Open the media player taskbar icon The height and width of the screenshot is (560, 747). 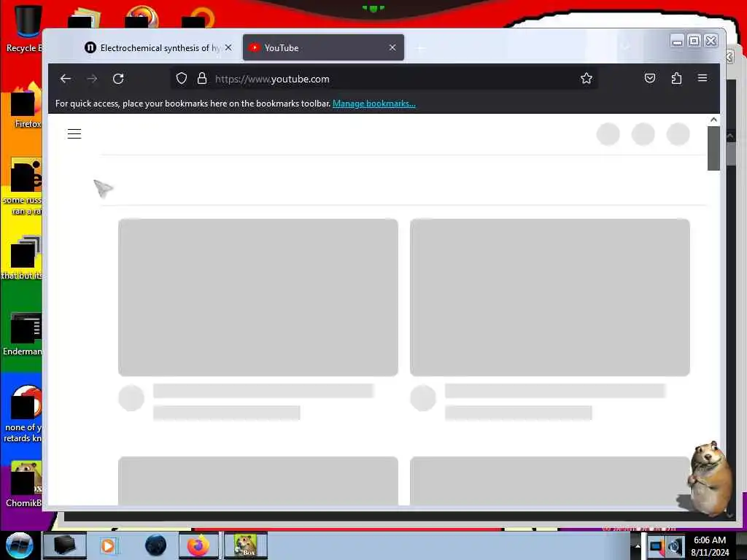(x=108, y=545)
